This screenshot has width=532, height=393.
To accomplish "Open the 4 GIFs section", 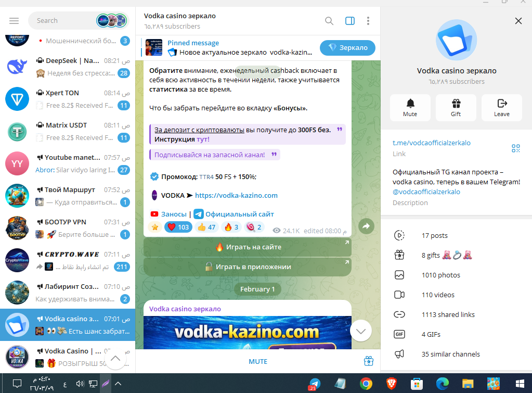I will click(456, 334).
